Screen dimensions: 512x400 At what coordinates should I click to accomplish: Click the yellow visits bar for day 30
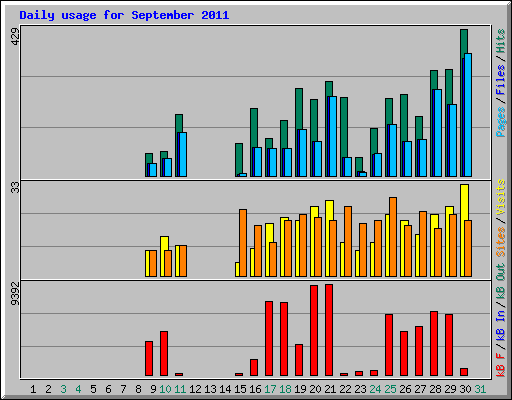coord(464,202)
